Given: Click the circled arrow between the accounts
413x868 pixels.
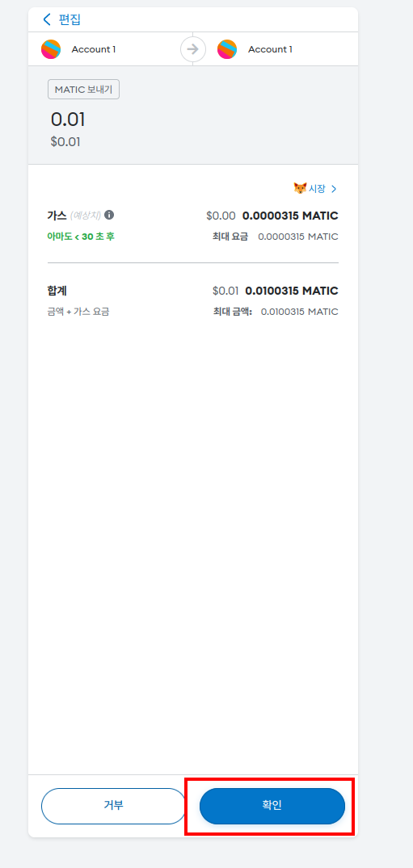Looking at the screenshot, I should pos(193,49).
